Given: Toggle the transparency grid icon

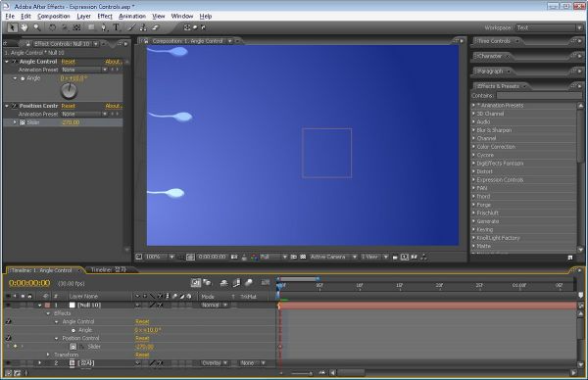Looking at the screenshot, I should pos(303,257).
